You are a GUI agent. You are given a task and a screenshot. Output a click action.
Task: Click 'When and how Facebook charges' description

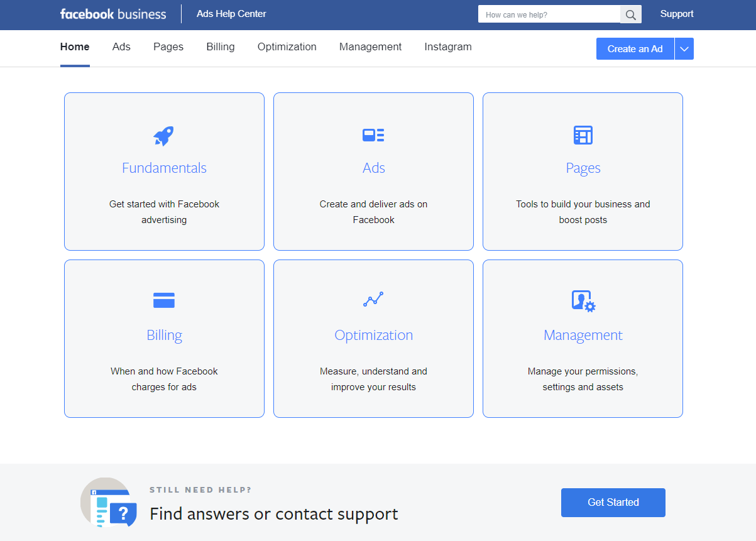coord(164,379)
